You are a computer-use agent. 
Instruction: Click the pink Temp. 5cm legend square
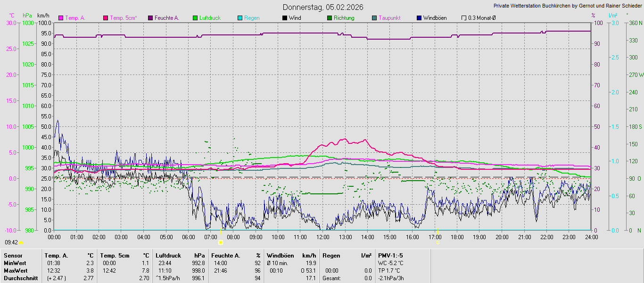[x=106, y=18]
